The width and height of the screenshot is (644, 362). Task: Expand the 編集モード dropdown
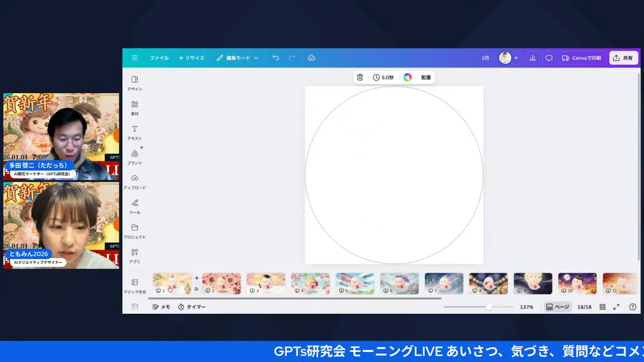[237, 58]
